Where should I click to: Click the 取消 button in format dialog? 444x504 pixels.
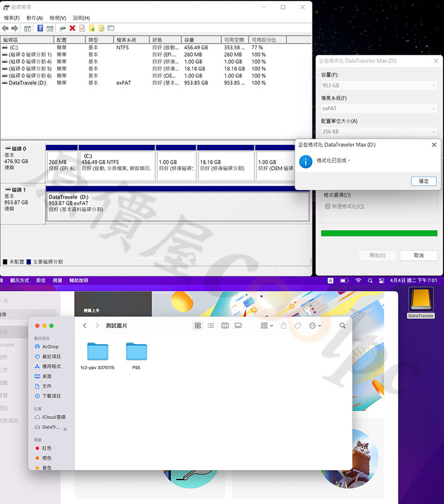(x=418, y=255)
